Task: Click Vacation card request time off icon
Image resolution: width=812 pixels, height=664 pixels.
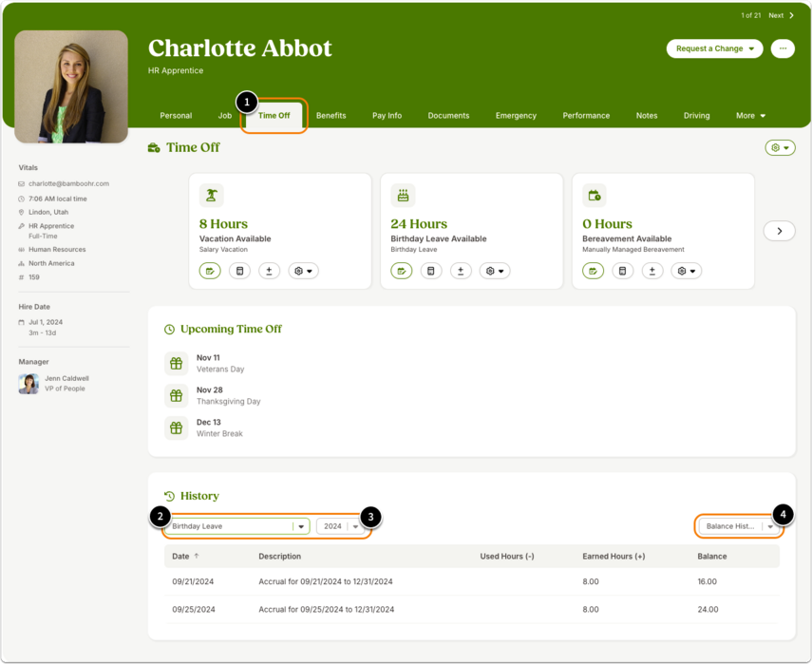Action: (210, 271)
